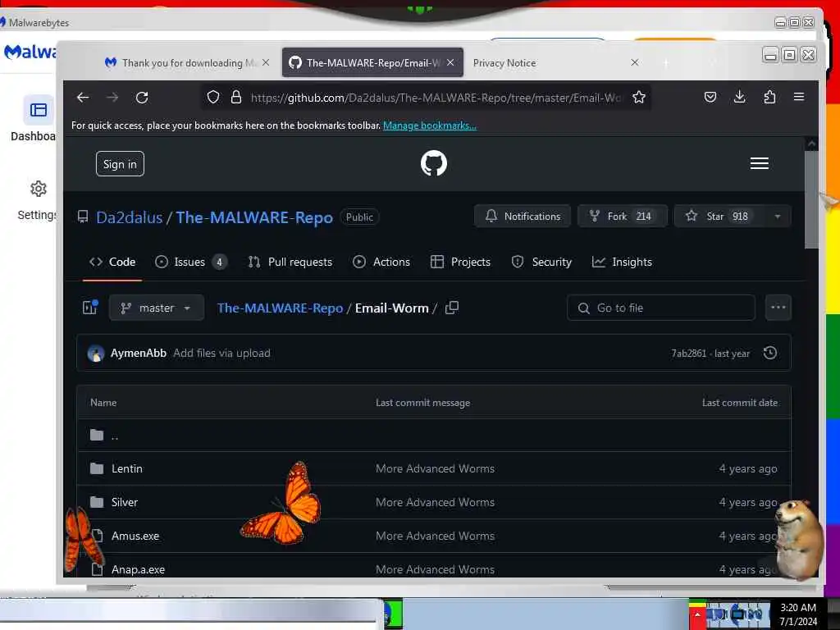The height and width of the screenshot is (630, 840).
Task: Click More Advanced Worms message for Lentin
Action: point(435,468)
